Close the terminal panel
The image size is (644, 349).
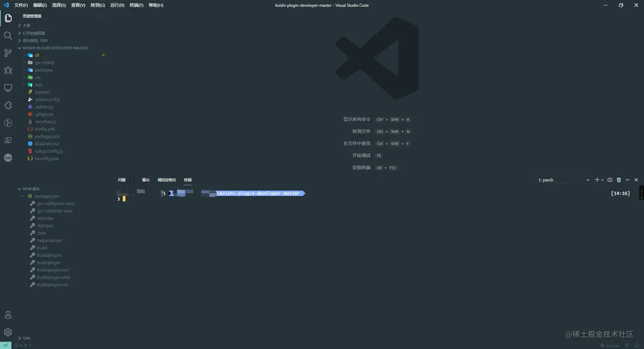[636, 180]
